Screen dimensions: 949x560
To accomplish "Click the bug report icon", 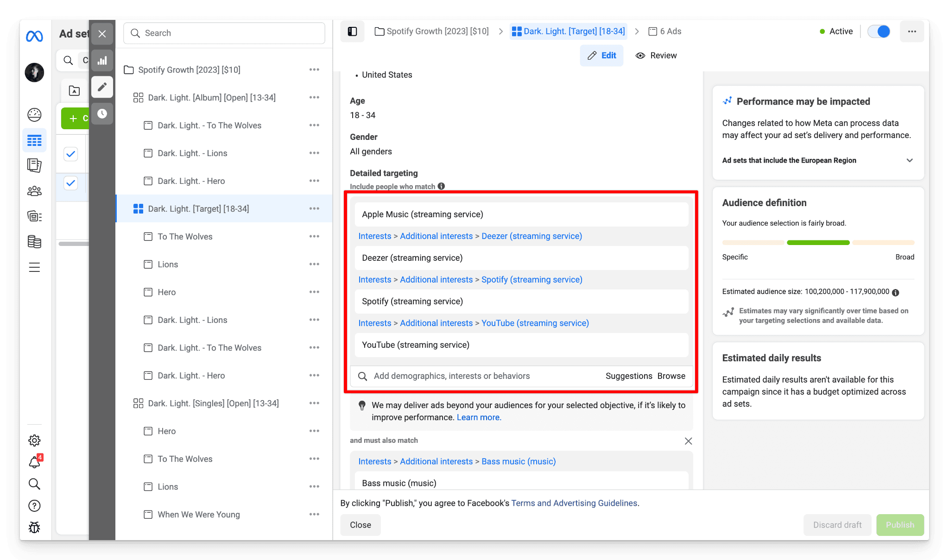I will coord(34,528).
